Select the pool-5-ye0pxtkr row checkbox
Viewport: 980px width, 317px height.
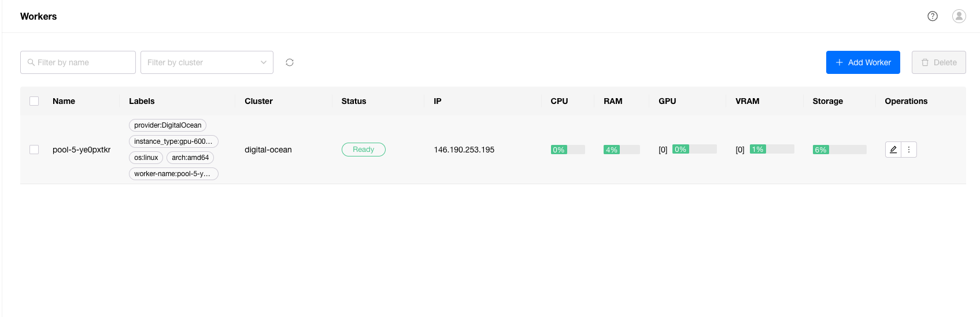click(34, 150)
